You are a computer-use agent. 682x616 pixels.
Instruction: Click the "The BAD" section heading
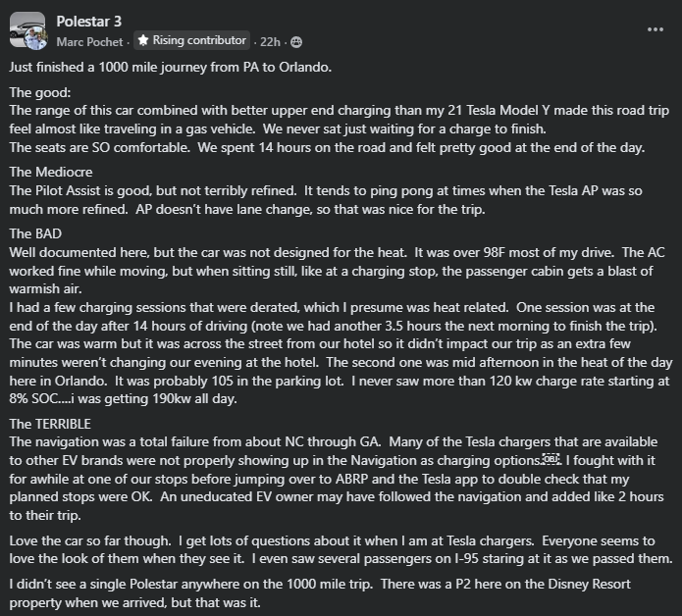click(x=37, y=233)
